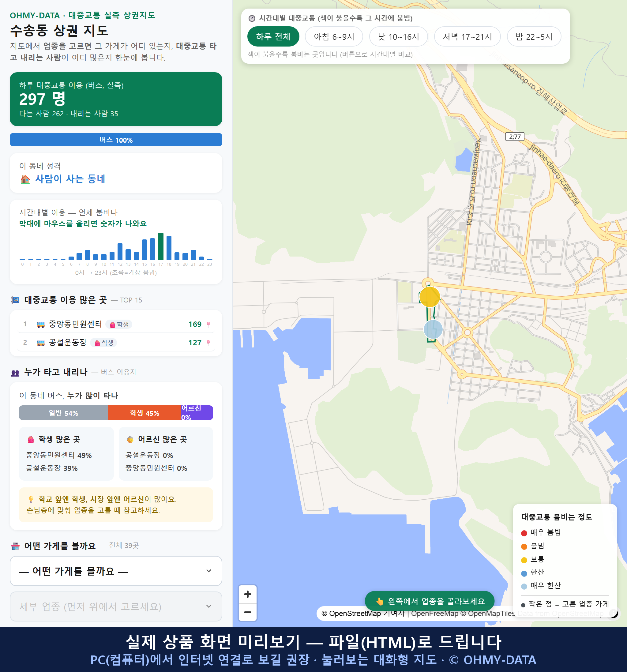627x672 pixels.
Task: Click the light blue 매우 한산 legend dot
Action: tap(524, 587)
